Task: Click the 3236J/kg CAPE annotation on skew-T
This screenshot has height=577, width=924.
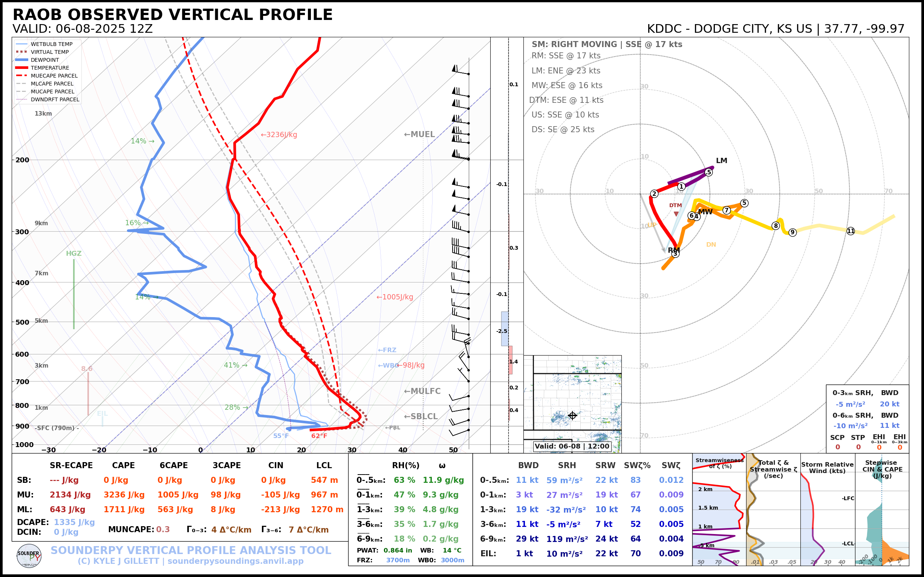Action: click(x=279, y=135)
